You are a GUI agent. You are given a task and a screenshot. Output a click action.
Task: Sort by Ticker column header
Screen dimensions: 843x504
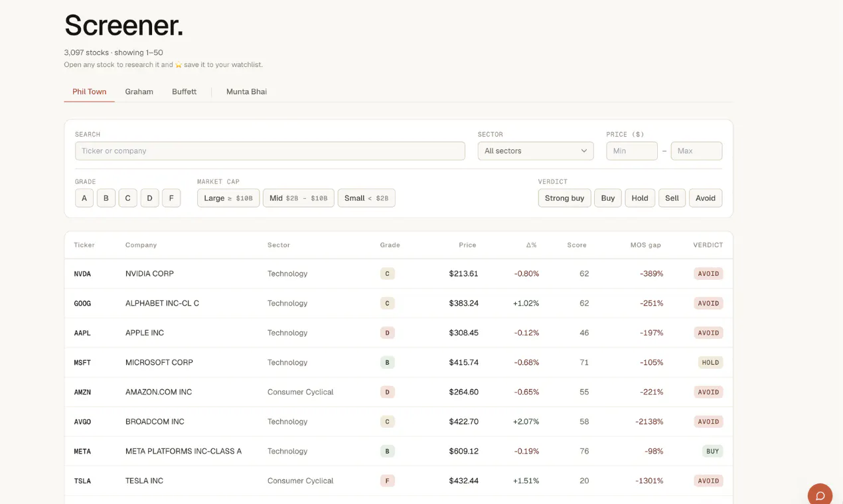coord(84,245)
